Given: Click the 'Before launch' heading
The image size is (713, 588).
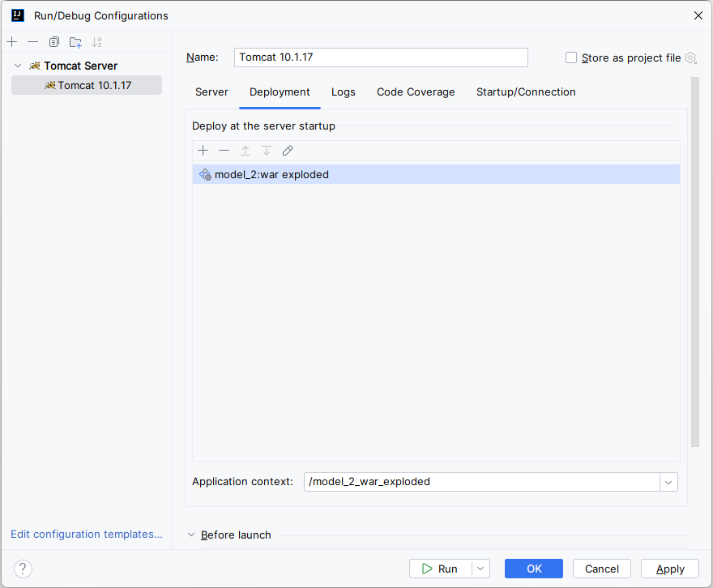Looking at the screenshot, I should (236, 535).
